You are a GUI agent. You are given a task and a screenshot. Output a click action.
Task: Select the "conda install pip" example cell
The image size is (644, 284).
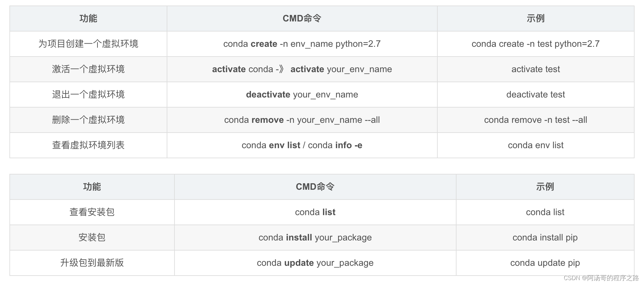[x=545, y=238]
